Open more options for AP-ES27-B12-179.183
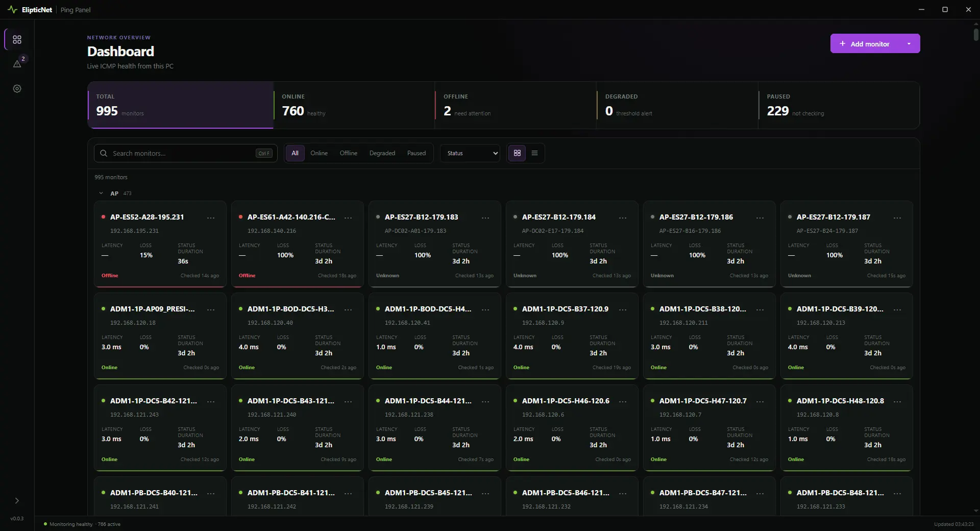980x531 pixels. (x=485, y=218)
